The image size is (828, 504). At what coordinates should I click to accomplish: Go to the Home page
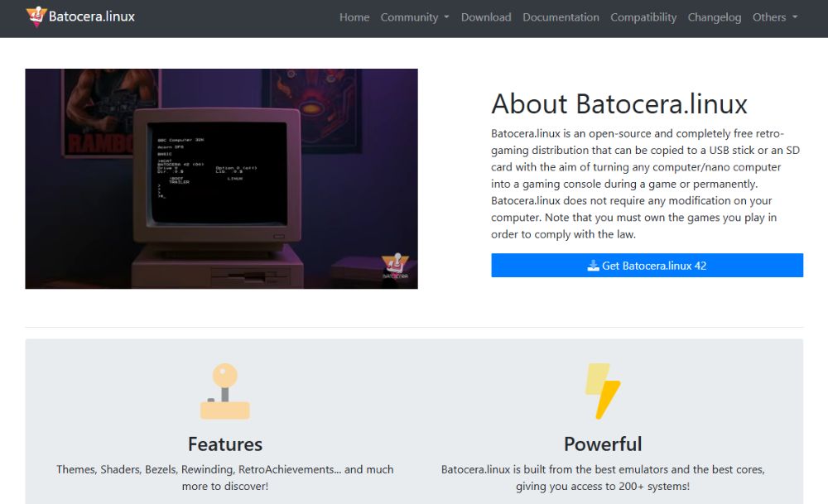tap(354, 17)
